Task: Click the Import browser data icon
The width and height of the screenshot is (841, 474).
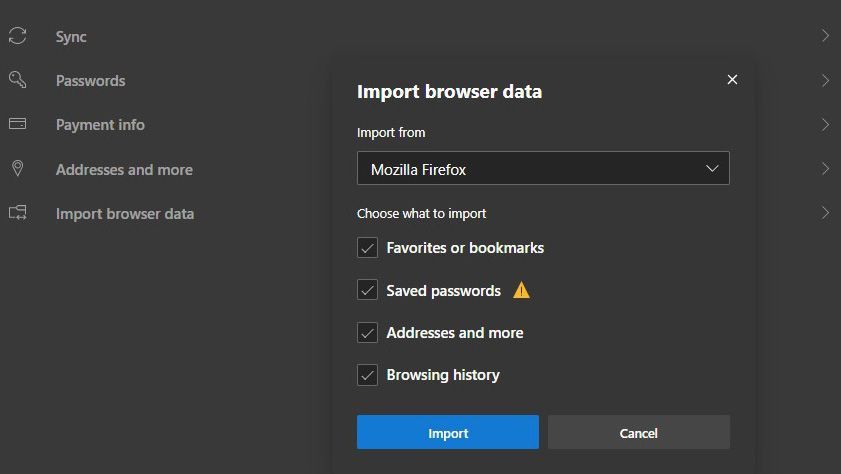Action: coord(17,213)
